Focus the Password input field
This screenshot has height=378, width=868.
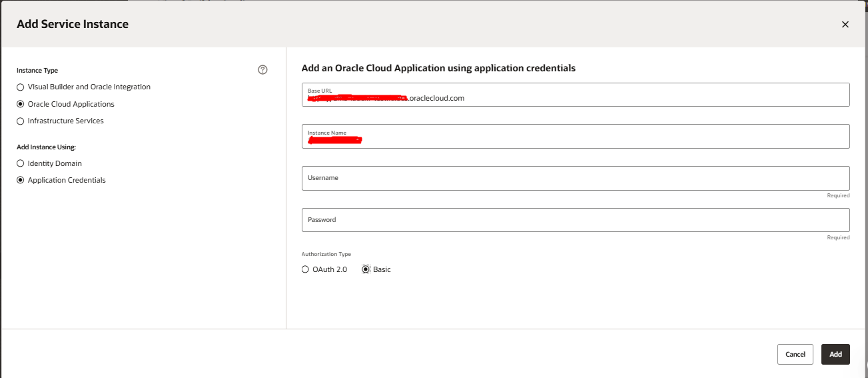[x=576, y=220]
